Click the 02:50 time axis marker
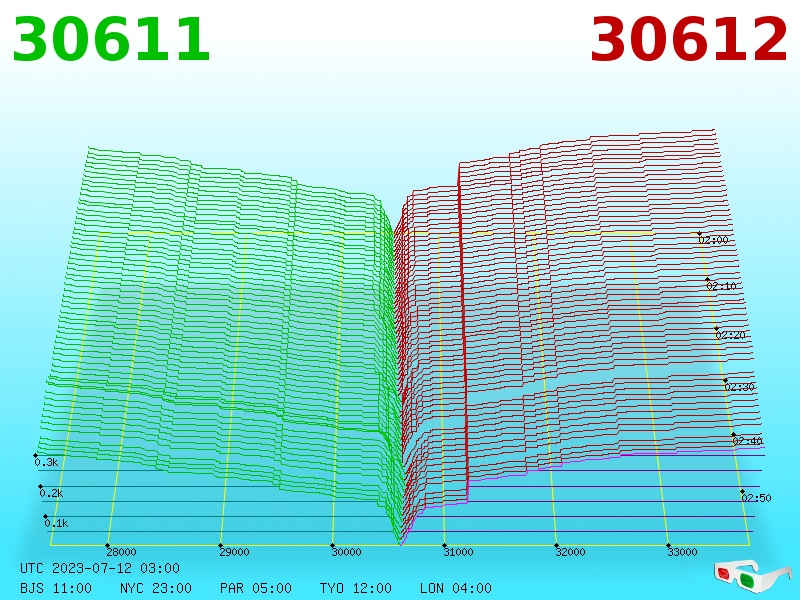Image resolution: width=800 pixels, height=600 pixels. click(x=756, y=498)
